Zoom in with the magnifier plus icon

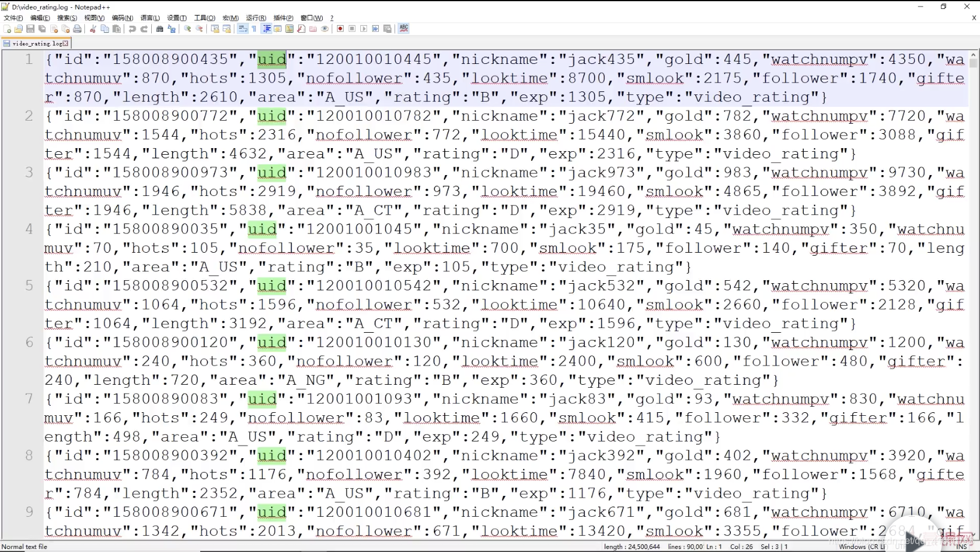tap(188, 29)
